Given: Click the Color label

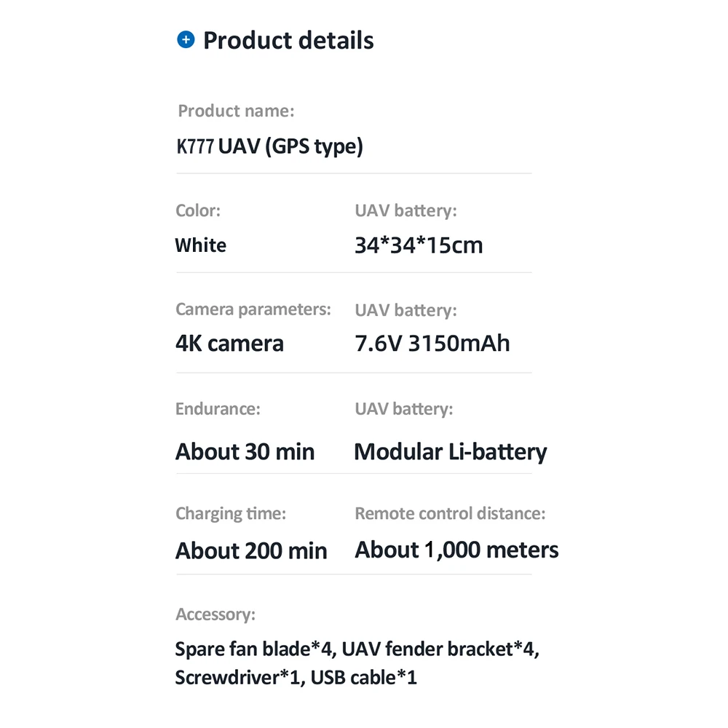Looking at the screenshot, I should (198, 210).
